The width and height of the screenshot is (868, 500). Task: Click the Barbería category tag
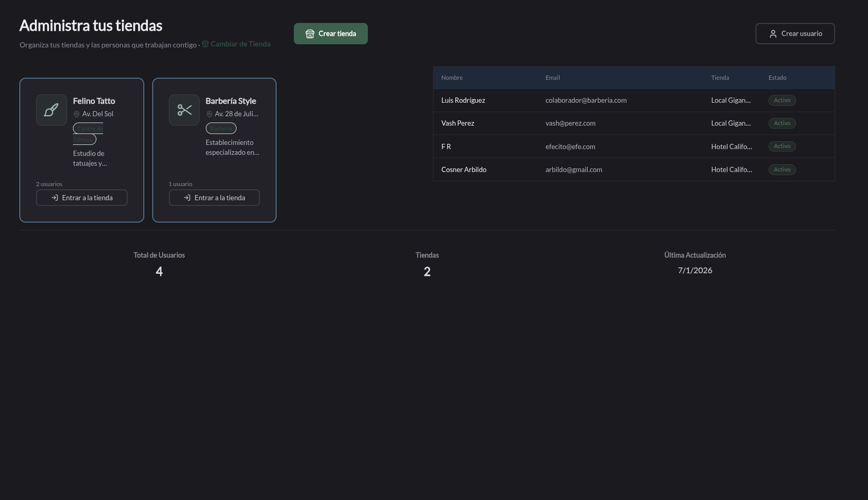tap(221, 128)
